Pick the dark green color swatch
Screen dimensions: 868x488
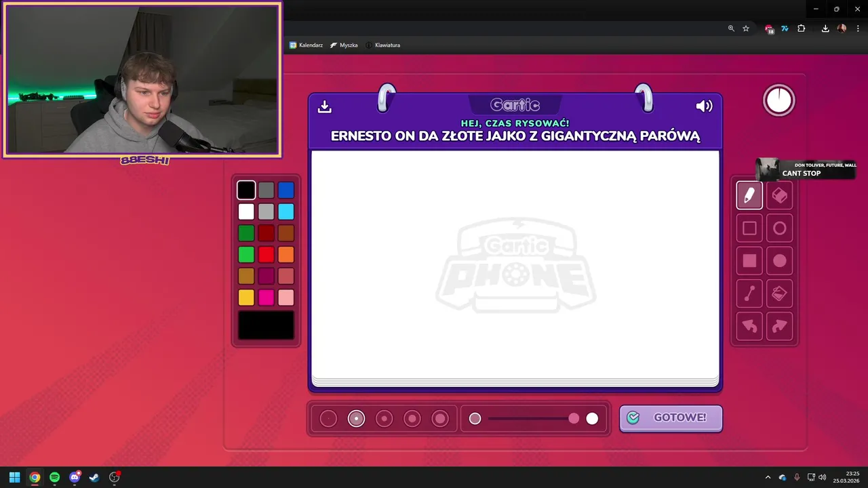tap(246, 233)
